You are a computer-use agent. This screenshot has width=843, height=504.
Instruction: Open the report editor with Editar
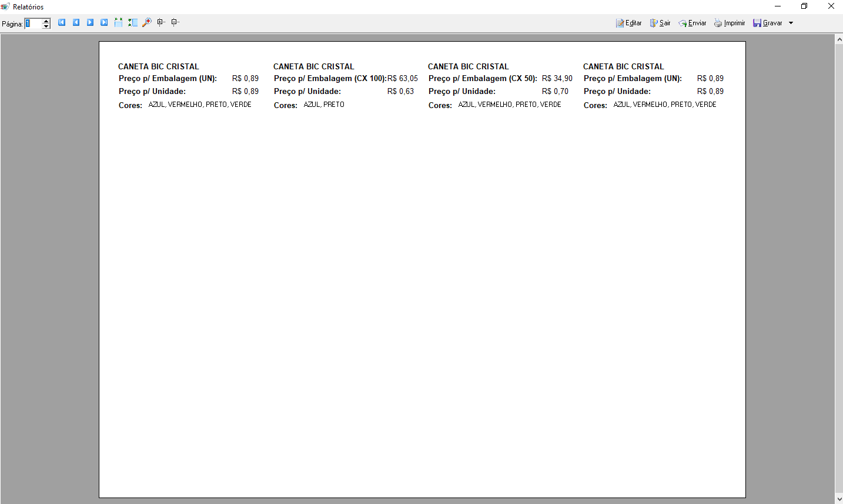tap(628, 23)
